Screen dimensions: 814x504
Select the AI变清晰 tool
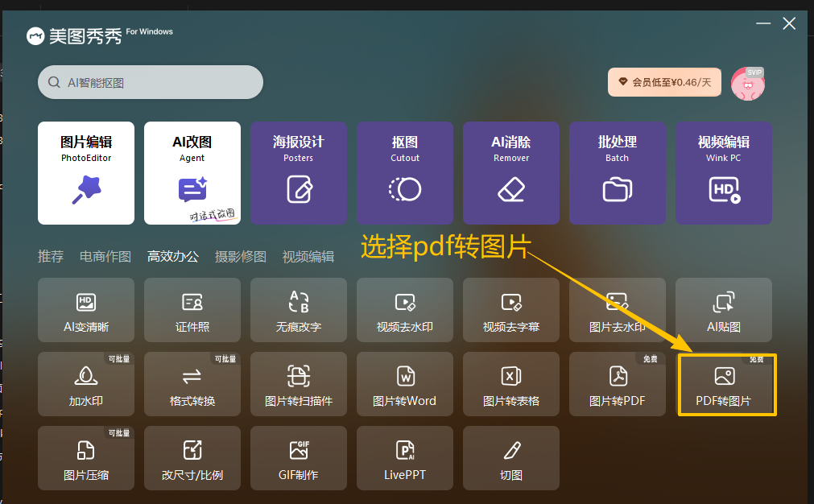click(86, 310)
